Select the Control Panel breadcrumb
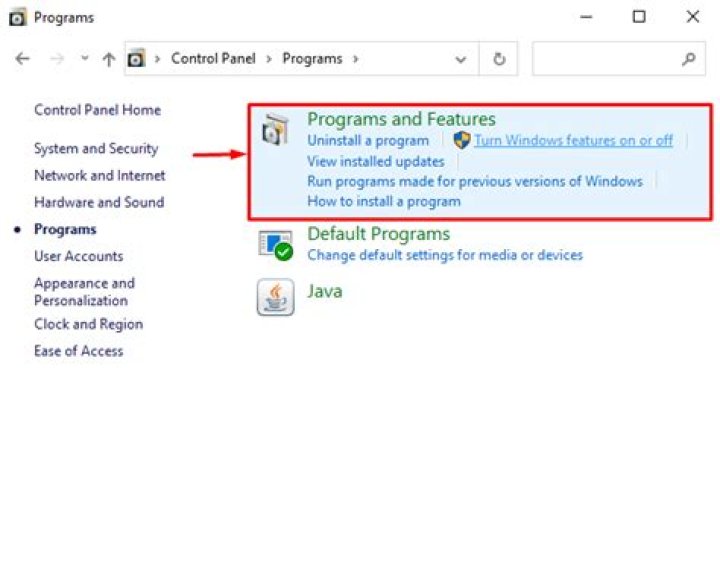The height and width of the screenshot is (577, 720). click(213, 58)
